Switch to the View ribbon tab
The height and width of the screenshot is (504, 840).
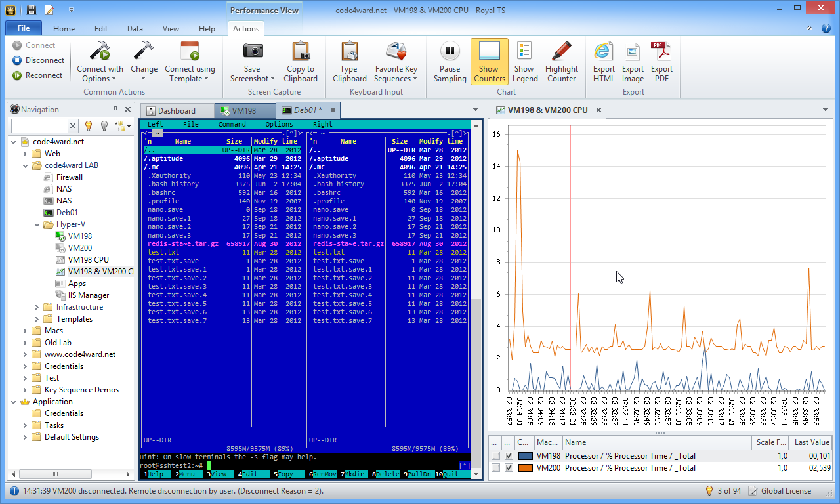click(171, 29)
